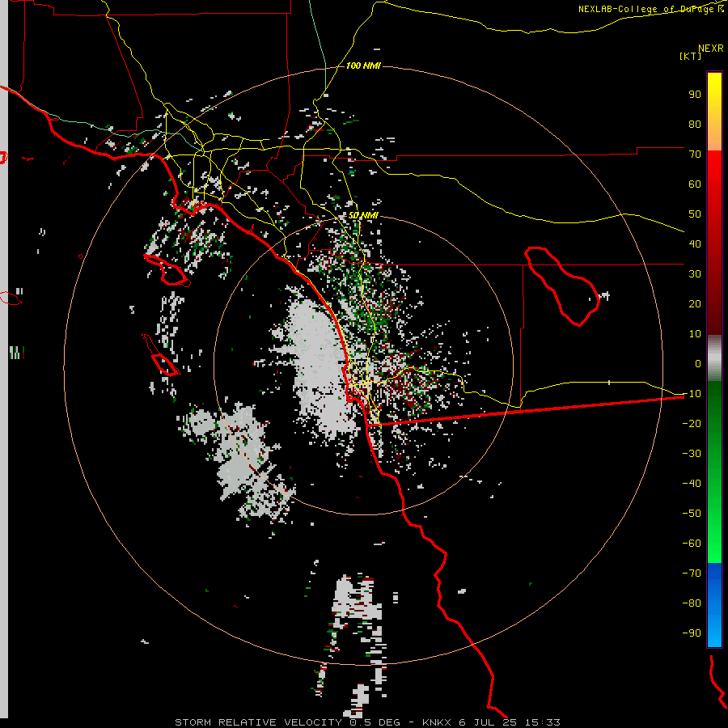The width and height of the screenshot is (728, 728).
Task: Pick the gray zero-velocity segment of color bar
Action: [714, 358]
